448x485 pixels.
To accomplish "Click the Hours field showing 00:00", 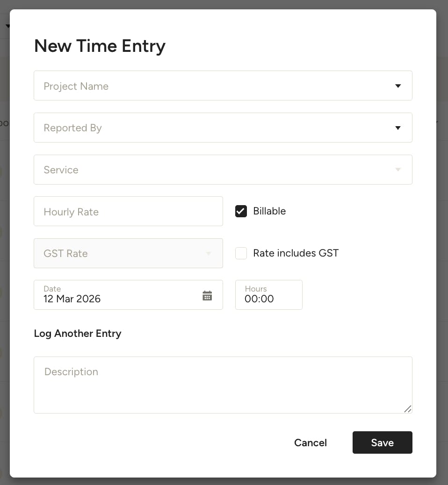I will (x=268, y=295).
